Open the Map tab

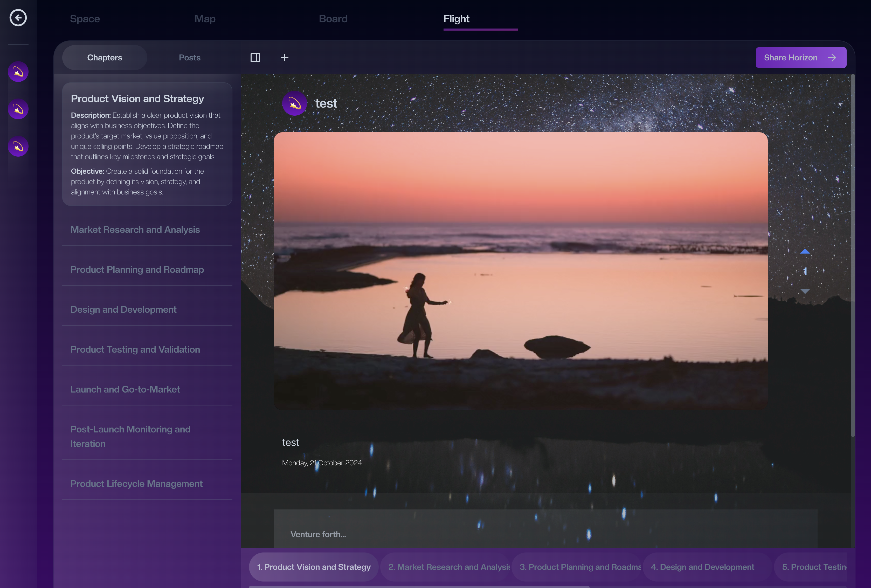[x=205, y=19]
